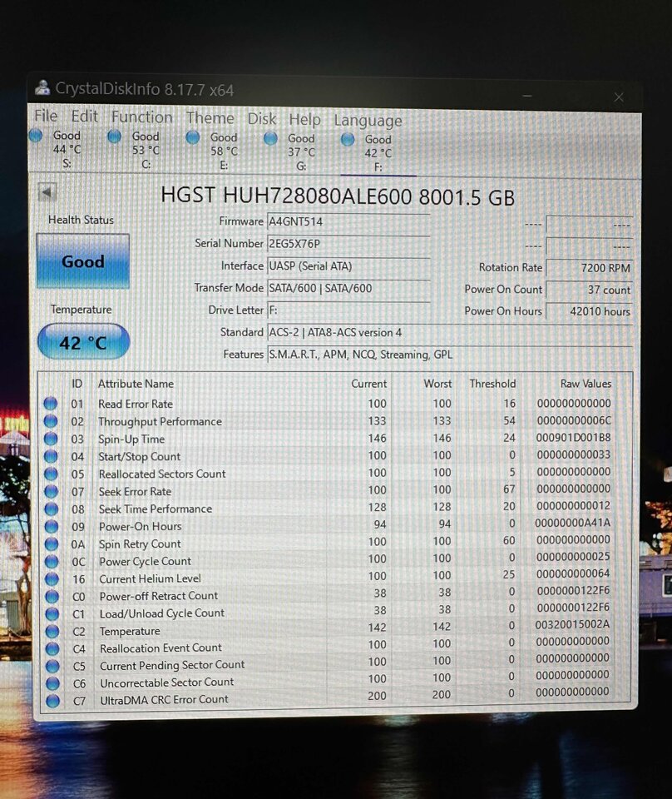Image resolution: width=672 pixels, height=799 pixels.
Task: Click the Raw Values column header
Action: (x=586, y=384)
